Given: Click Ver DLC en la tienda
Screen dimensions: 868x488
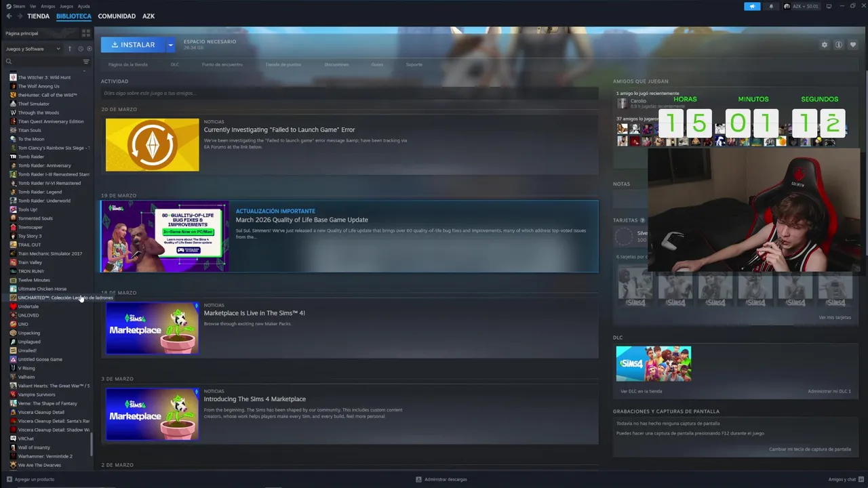Looking at the screenshot, I should click(x=641, y=391).
